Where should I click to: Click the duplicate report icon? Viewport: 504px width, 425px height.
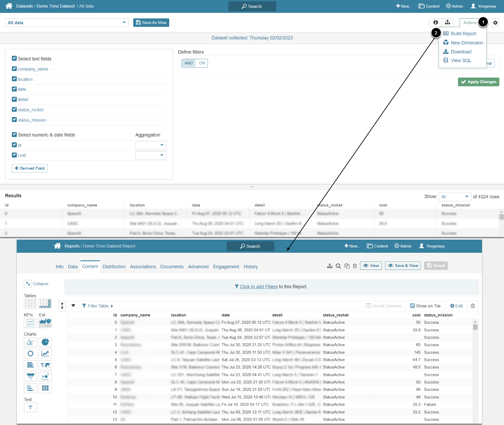point(347,266)
